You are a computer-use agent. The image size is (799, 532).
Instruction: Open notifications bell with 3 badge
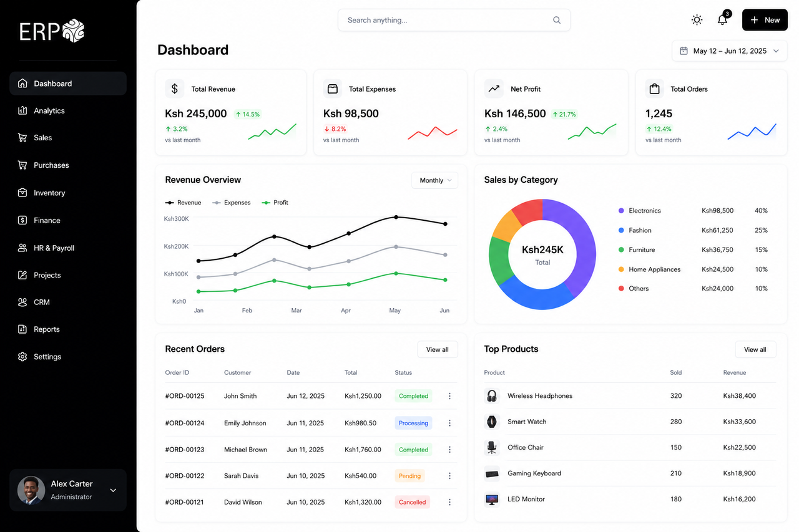coord(723,19)
